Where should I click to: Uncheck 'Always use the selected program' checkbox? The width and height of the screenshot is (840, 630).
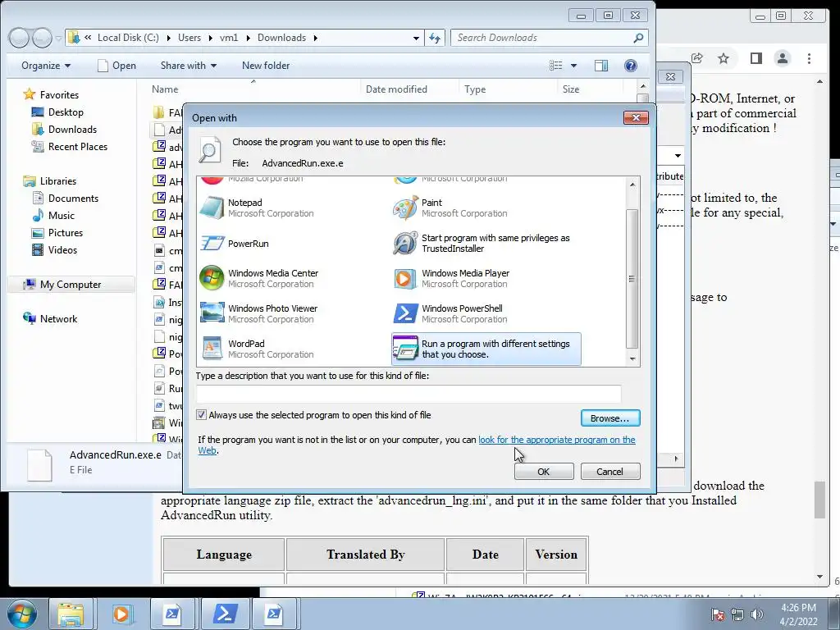(x=202, y=414)
